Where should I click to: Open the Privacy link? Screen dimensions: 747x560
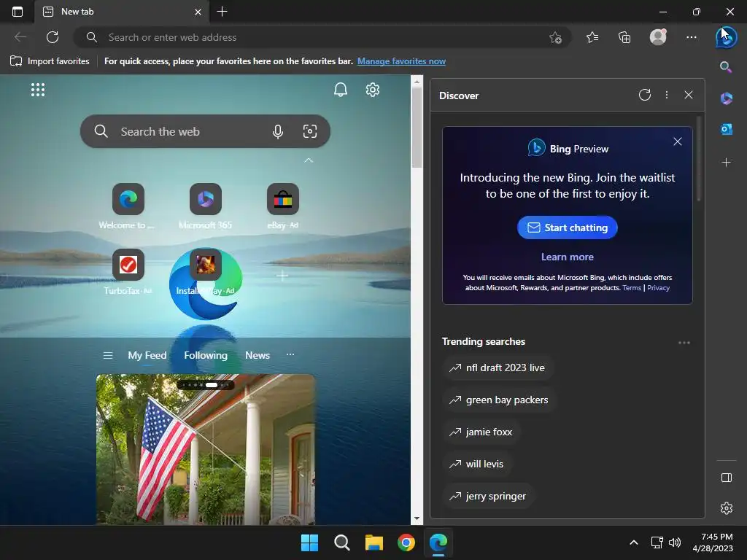(659, 287)
